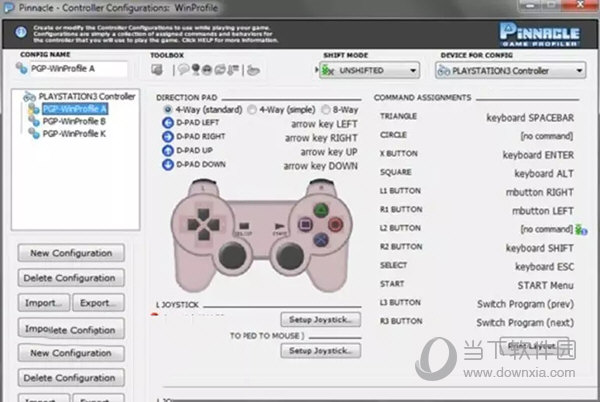The width and height of the screenshot is (600, 402).
Task: Click the thermometer-style Toolbox icon
Action: click(x=233, y=70)
